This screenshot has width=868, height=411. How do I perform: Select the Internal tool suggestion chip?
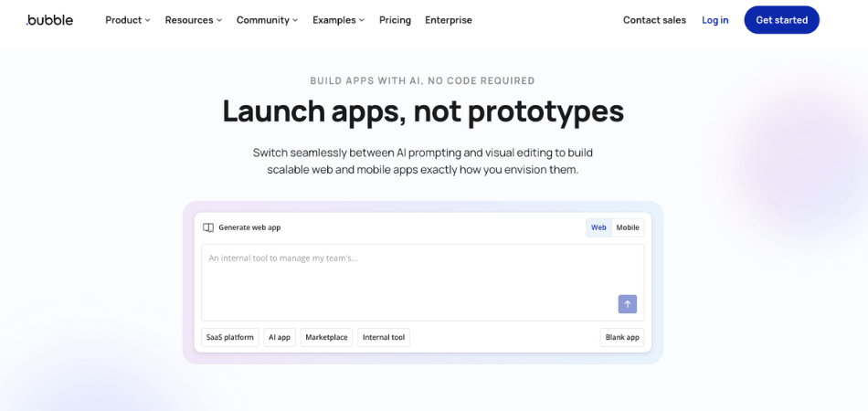point(384,337)
